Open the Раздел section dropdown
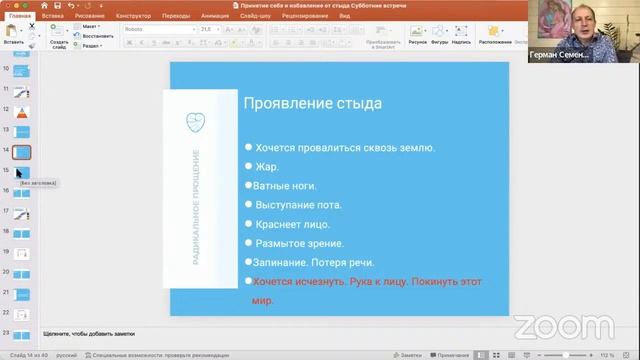Screen dimensions: 640x360 click(x=88, y=46)
